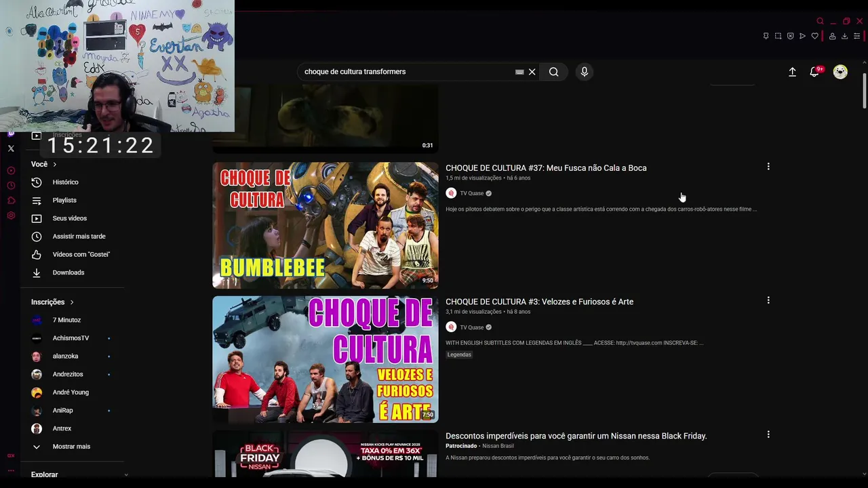Open History clock icon in Opera sidebar
The image size is (868, 488).
click(x=11, y=186)
